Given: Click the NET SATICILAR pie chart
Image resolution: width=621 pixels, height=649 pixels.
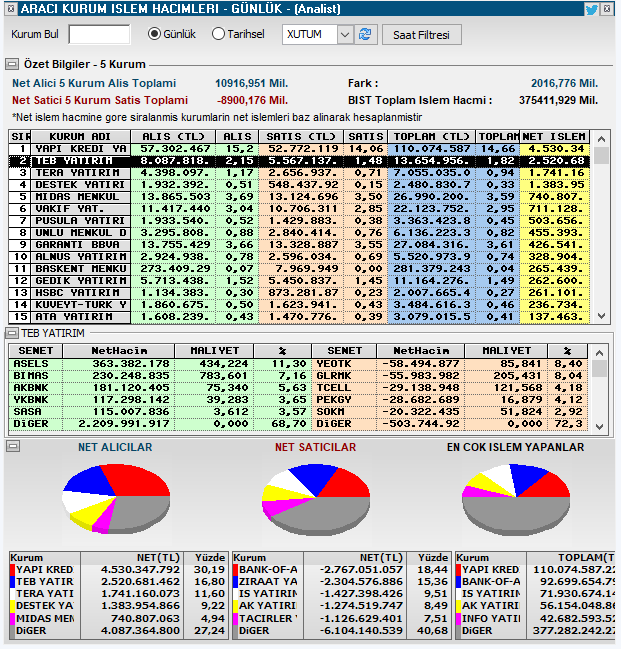Looking at the screenshot, I should point(316,500).
